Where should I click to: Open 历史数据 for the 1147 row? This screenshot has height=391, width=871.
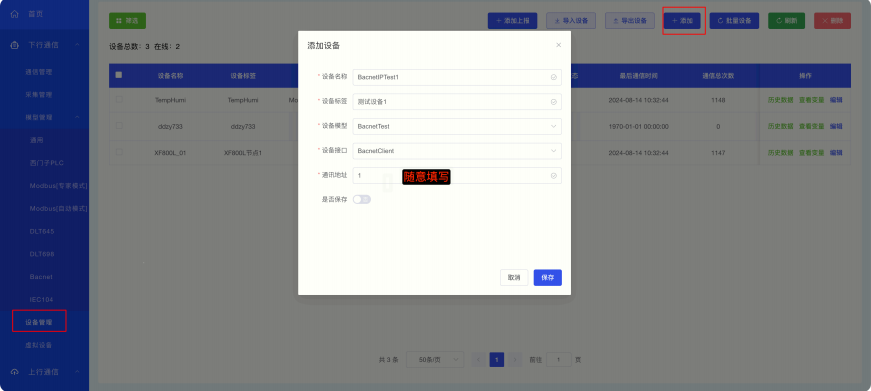[780, 152]
